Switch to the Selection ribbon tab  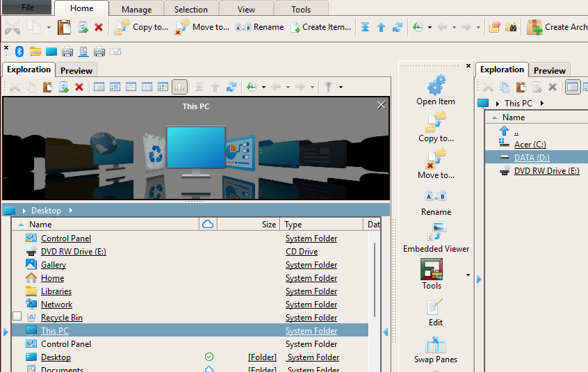pos(191,9)
